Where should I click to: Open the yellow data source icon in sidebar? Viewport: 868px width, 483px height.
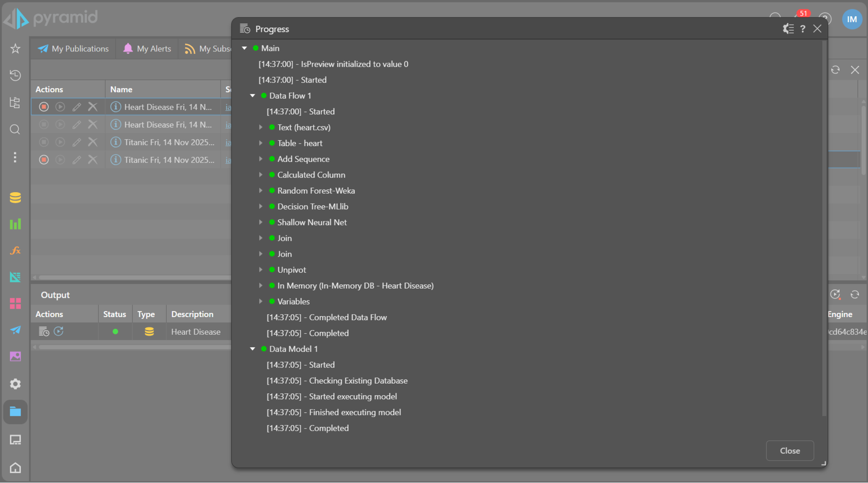coord(15,198)
